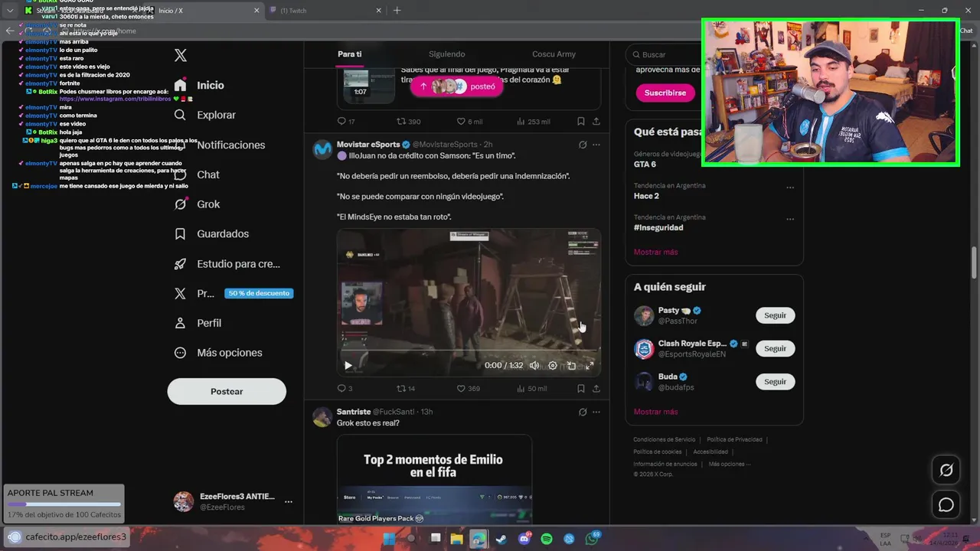Enter fullscreen on the video

(x=590, y=366)
